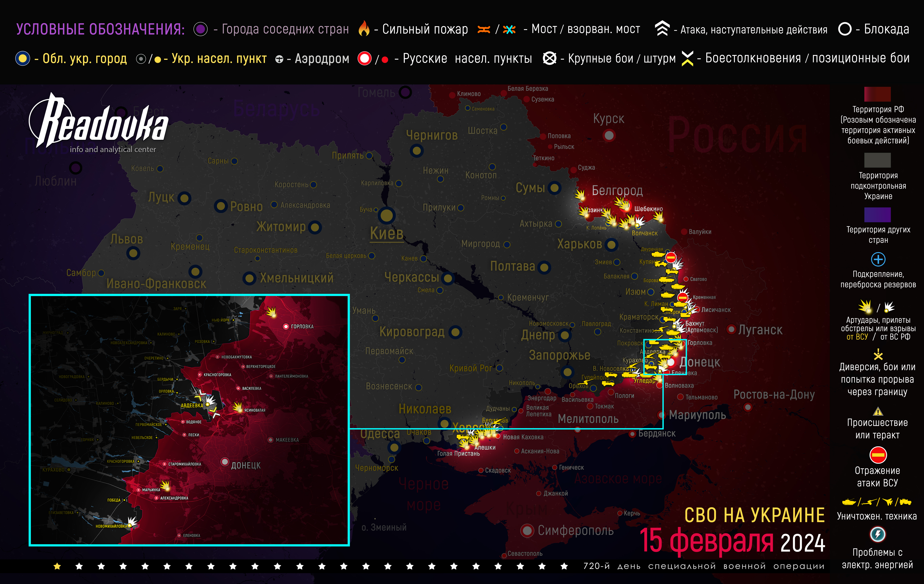Click the red Отражение атаки ВСУ sign
This screenshot has width=924, height=584.
(878, 455)
